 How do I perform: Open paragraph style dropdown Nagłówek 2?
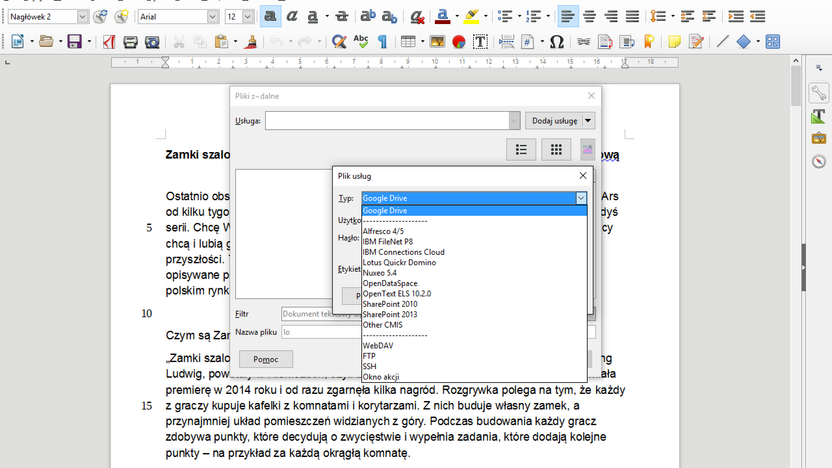(82, 17)
